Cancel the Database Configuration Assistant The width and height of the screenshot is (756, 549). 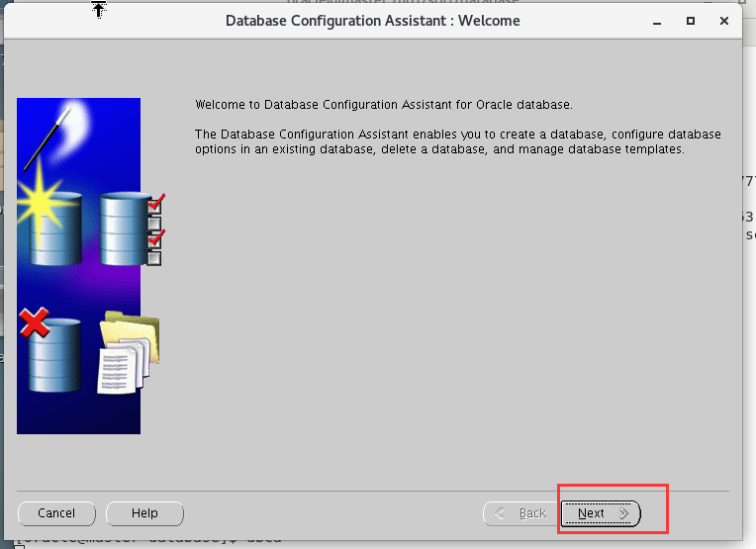(56, 513)
